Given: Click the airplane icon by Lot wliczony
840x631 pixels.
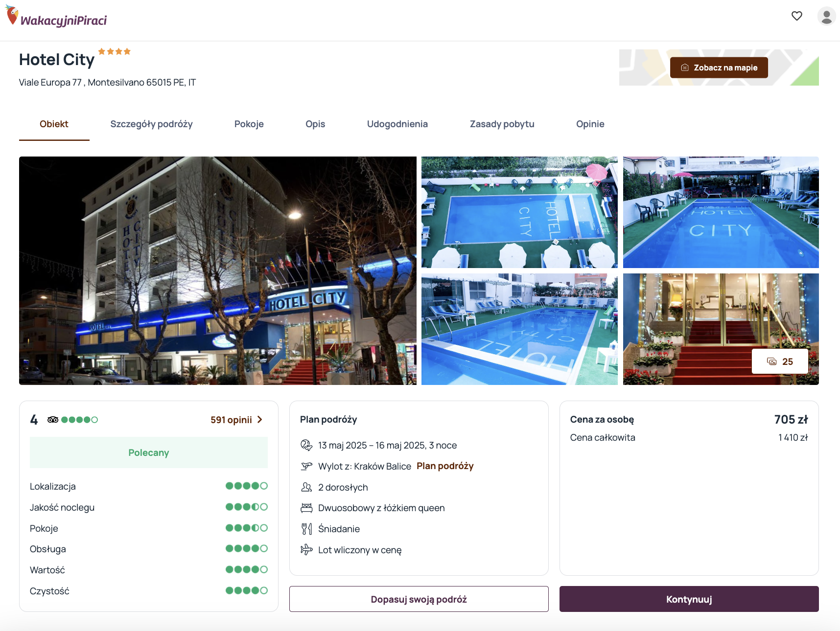Looking at the screenshot, I should tap(306, 550).
